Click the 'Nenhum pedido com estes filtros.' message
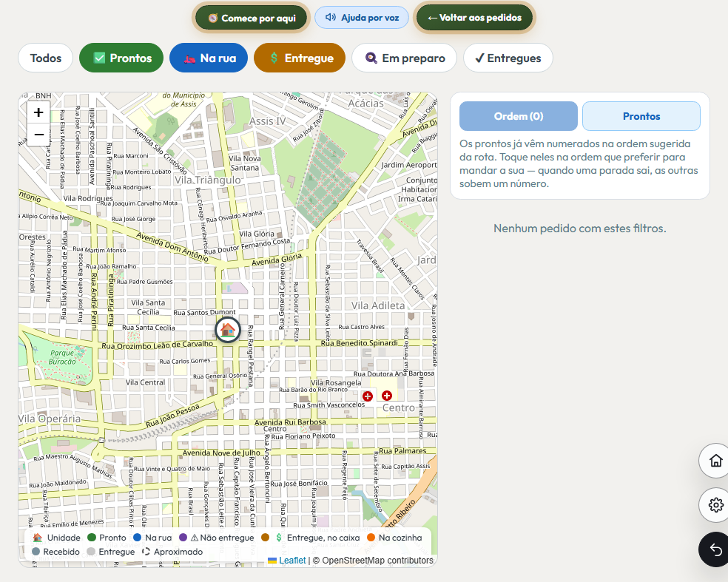 [x=580, y=229]
